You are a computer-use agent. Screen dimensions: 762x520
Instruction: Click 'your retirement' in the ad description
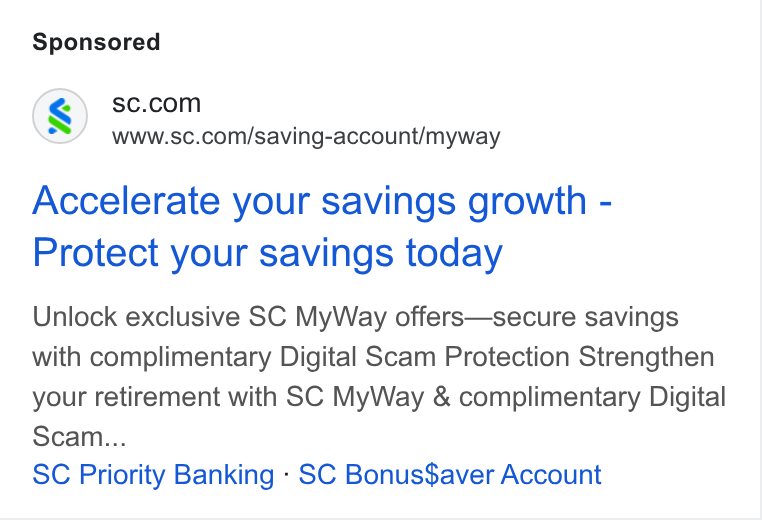pos(126,397)
